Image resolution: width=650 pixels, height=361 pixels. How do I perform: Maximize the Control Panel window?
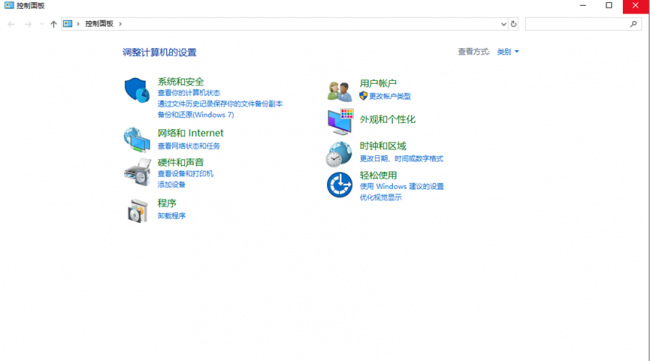pos(609,5)
